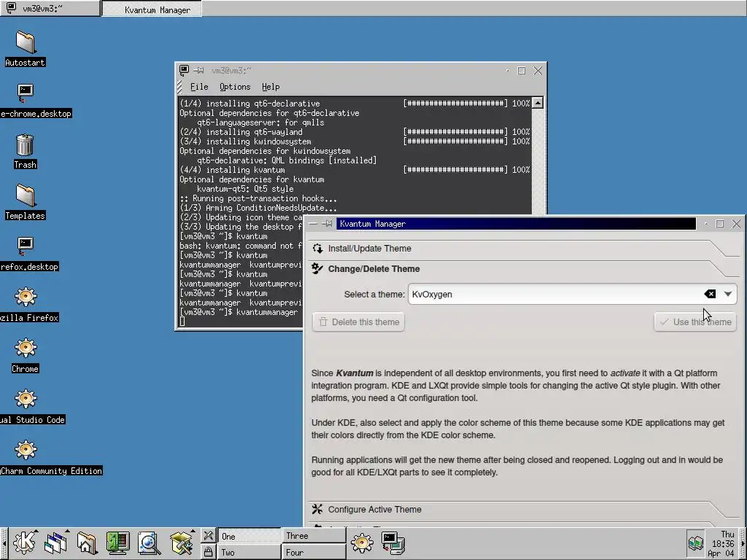This screenshot has height=560, width=747.
Task: Switch to virtual desktop Two
Action: click(x=249, y=553)
